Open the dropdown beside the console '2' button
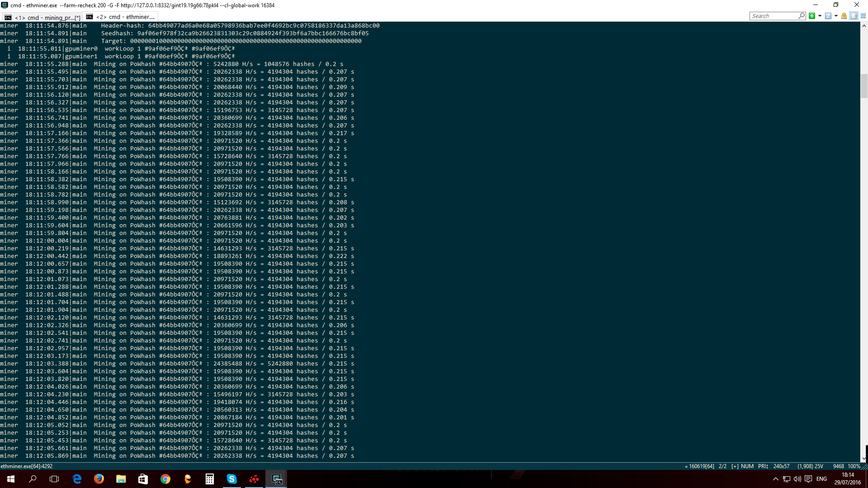 pos(836,16)
